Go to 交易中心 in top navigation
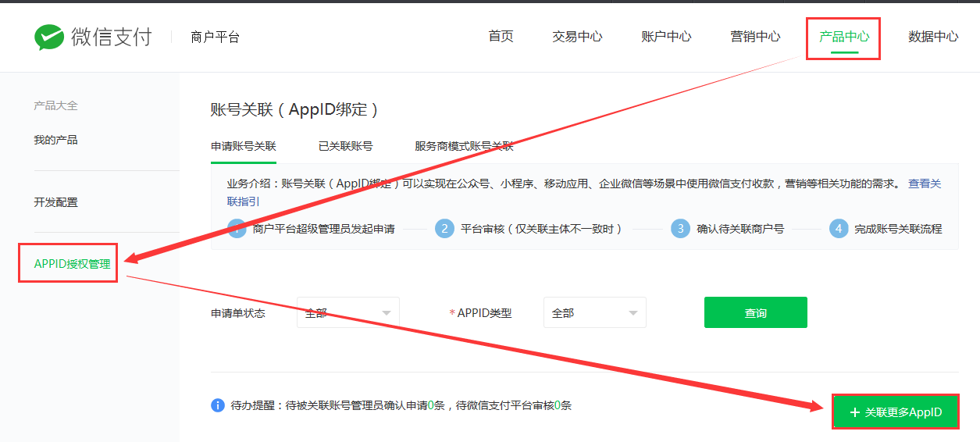Viewport: 980px width, 442px height. coord(577,36)
